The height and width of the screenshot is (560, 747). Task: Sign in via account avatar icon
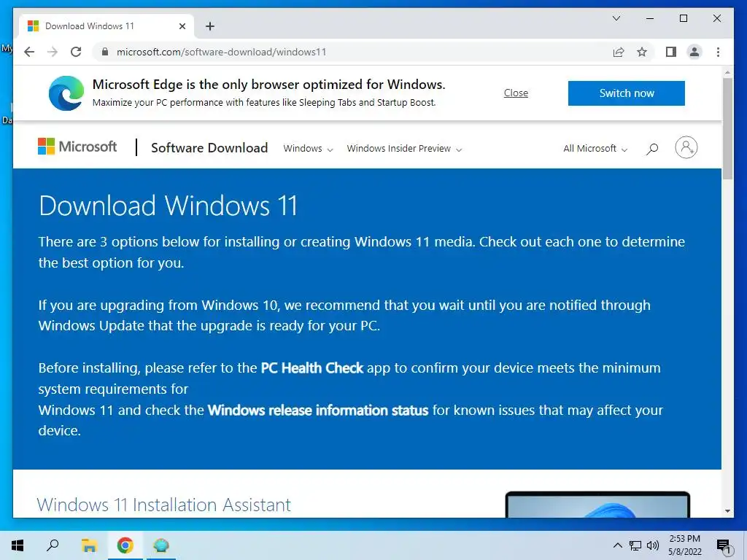[x=686, y=147]
